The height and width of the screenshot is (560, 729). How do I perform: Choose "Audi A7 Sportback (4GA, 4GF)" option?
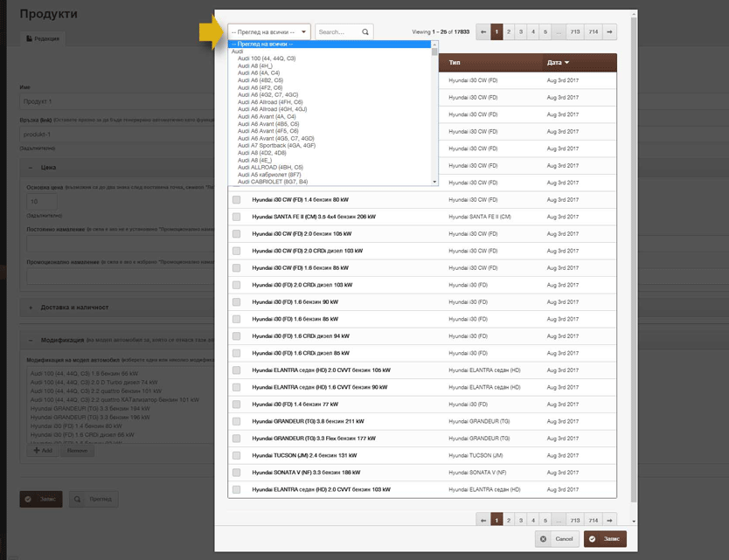pyautogui.click(x=276, y=146)
